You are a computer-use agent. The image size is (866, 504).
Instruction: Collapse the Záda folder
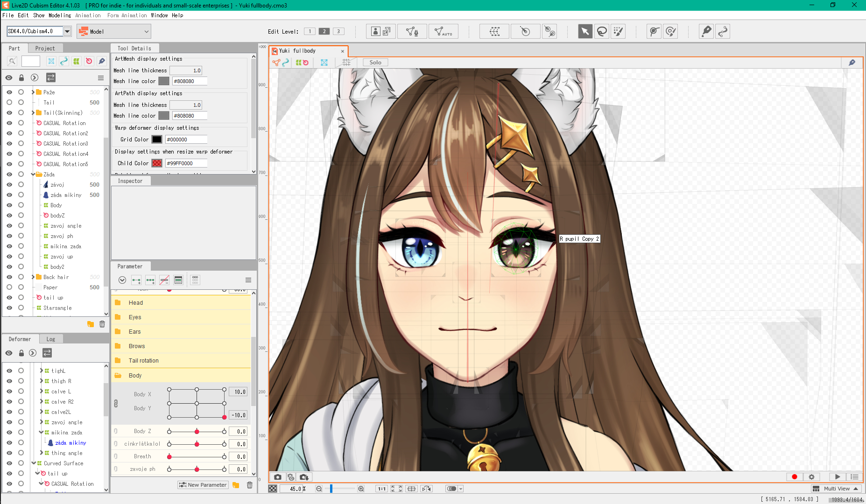click(33, 175)
